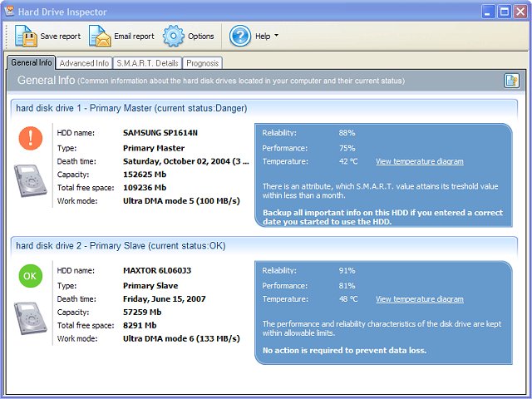Click the application icon in title bar

pyautogui.click(x=10, y=12)
